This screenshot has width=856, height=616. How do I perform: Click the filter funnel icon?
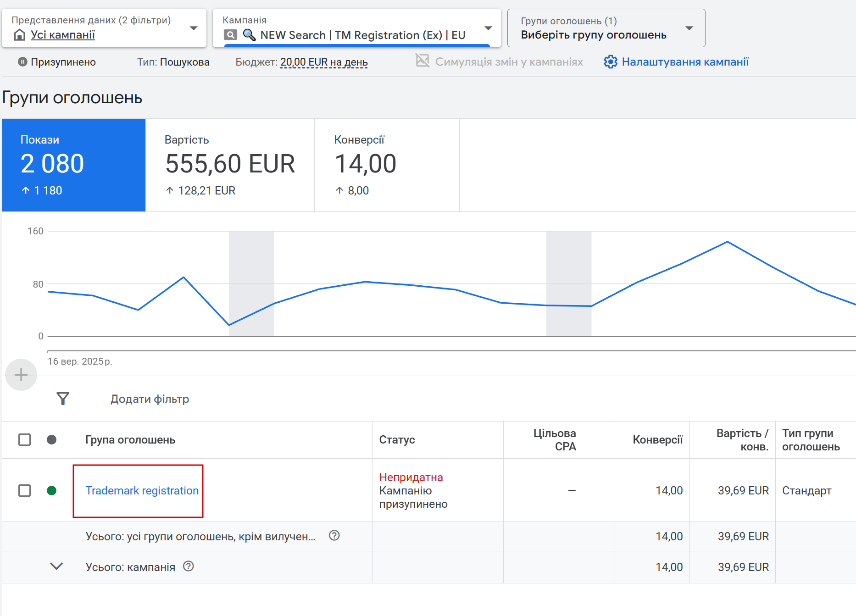(63, 399)
